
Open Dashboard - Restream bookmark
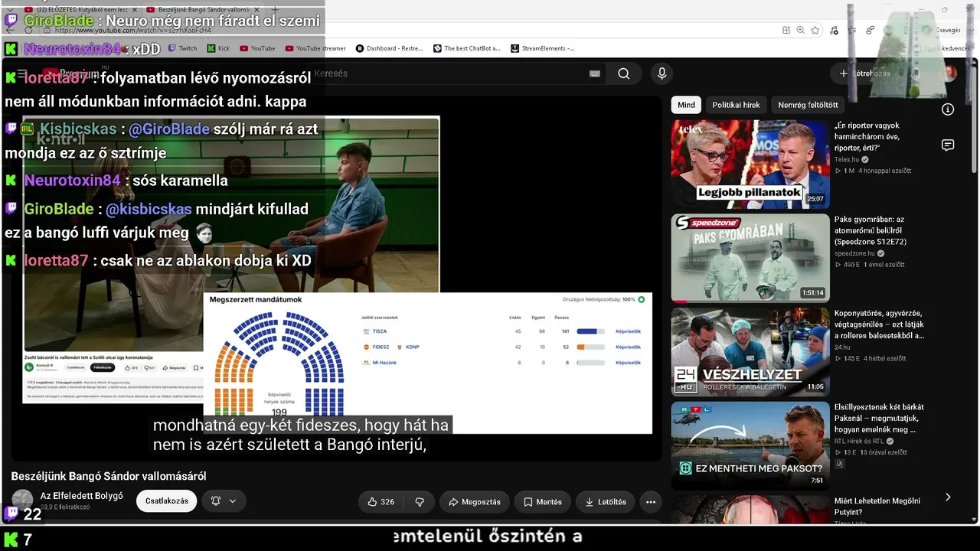tap(389, 48)
